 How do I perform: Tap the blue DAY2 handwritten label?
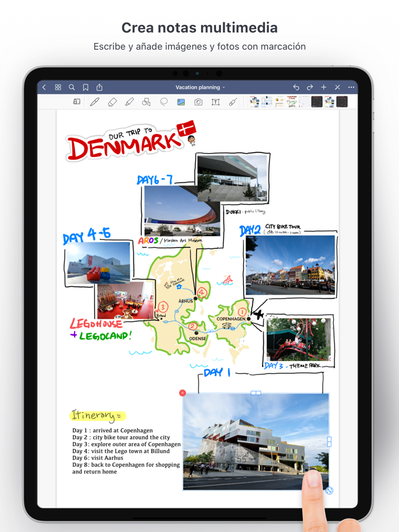[250, 231]
